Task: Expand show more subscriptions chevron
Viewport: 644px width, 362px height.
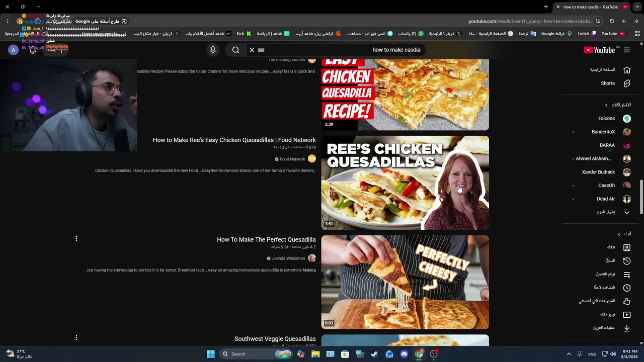Action: [x=627, y=213]
